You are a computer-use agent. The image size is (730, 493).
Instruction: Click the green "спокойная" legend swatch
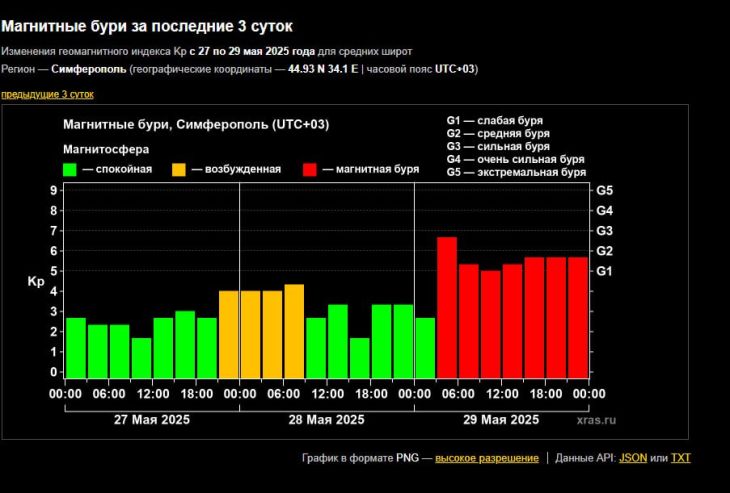[x=70, y=169]
